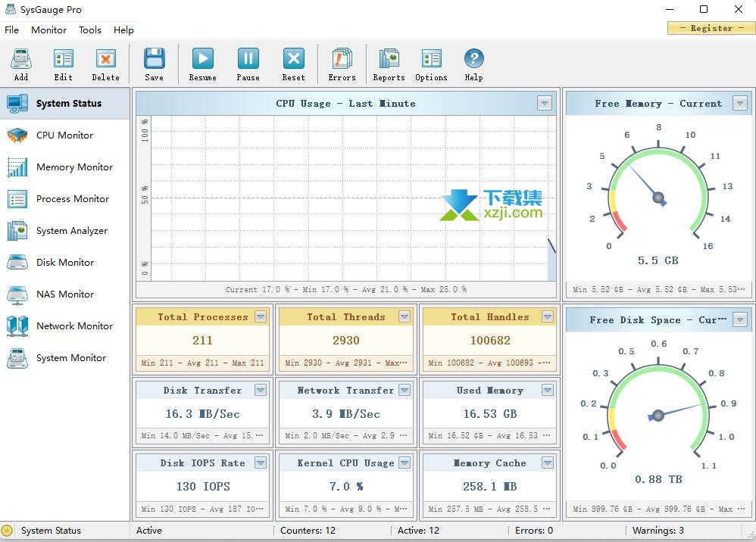The height and width of the screenshot is (542, 756).
Task: Open NAS Monitor in sidebar
Action: pyautogui.click(x=65, y=294)
